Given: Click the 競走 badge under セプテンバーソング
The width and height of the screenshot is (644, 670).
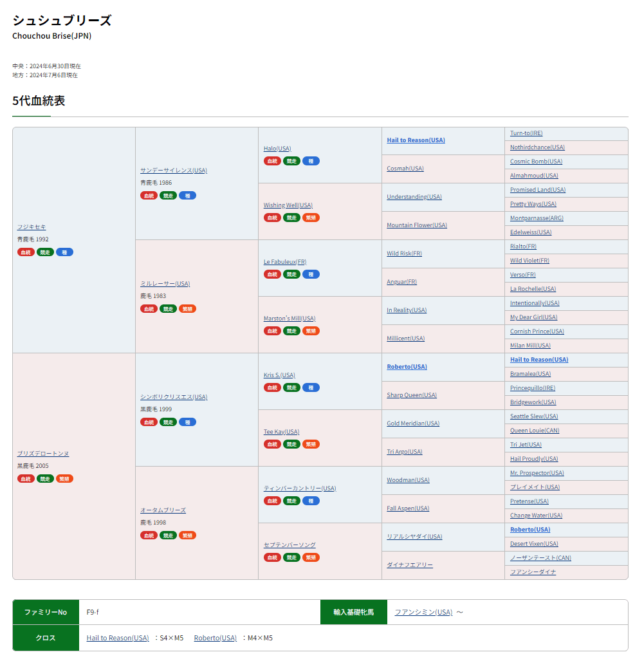Looking at the screenshot, I should [291, 557].
